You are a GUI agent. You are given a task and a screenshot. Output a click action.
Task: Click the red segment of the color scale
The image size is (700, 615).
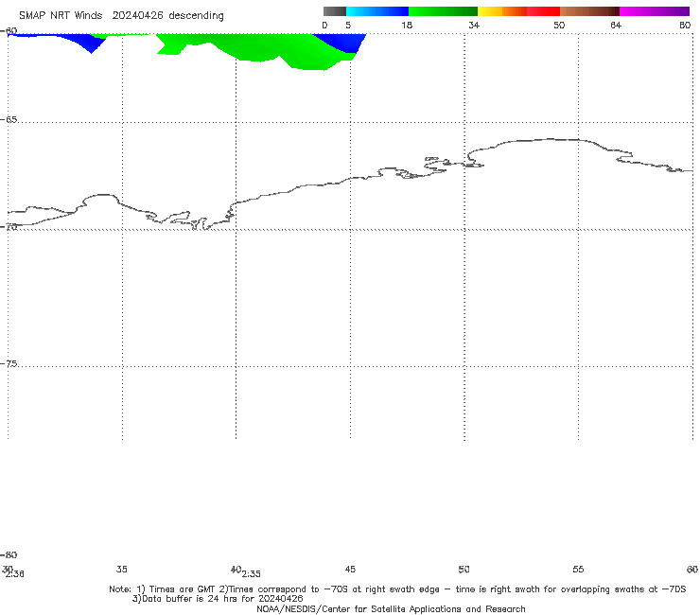(x=543, y=11)
